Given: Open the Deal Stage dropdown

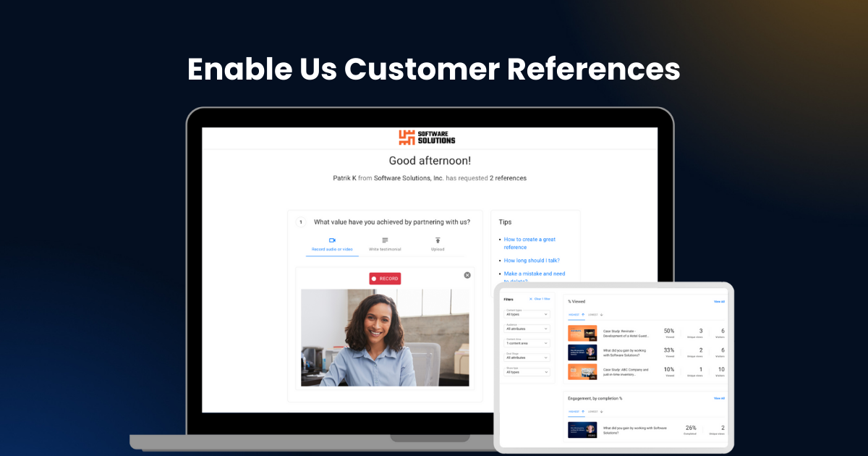Looking at the screenshot, I should click(x=527, y=358).
